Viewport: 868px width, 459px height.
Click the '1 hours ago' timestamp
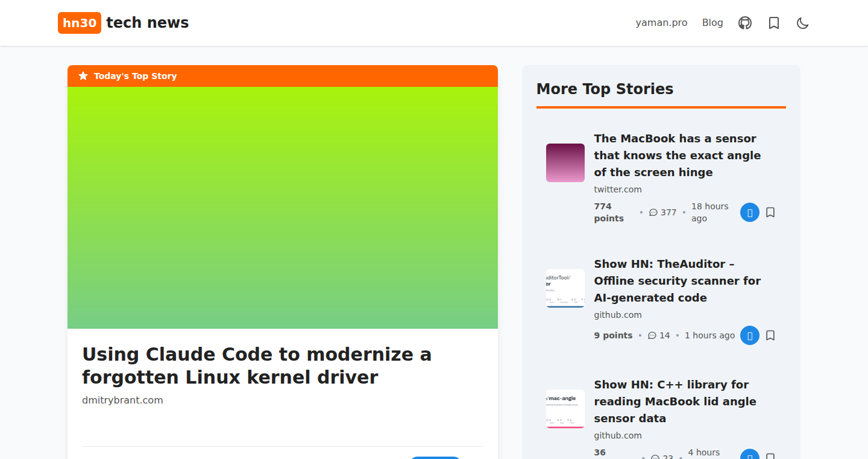click(x=709, y=335)
